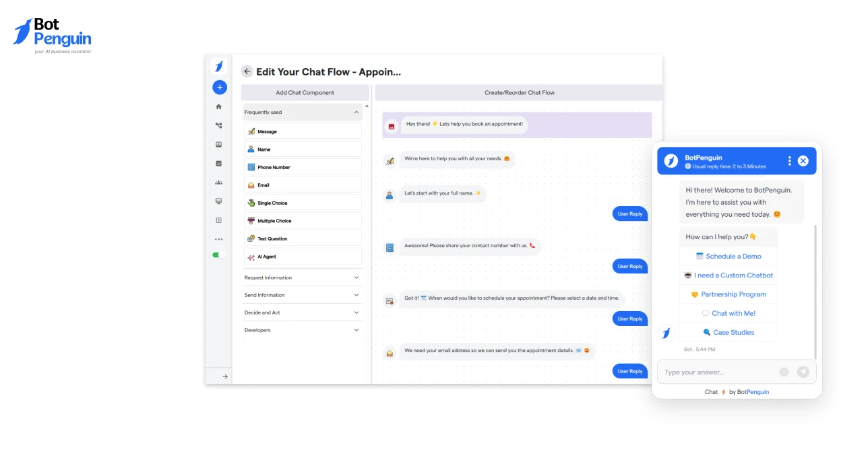868x462 pixels.
Task: Expand the Decide and Act section
Action: (303, 312)
